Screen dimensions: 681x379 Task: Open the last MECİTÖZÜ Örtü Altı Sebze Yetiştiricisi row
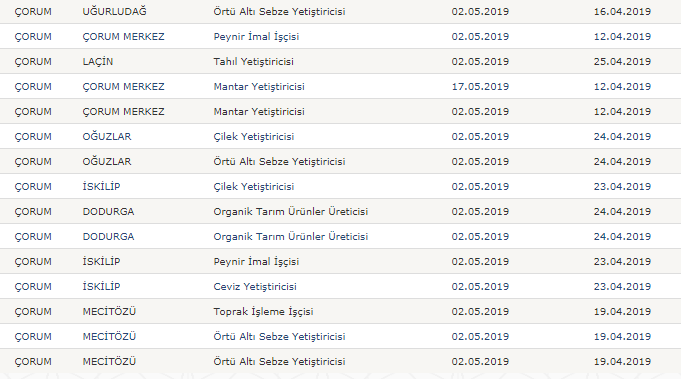pos(340,361)
